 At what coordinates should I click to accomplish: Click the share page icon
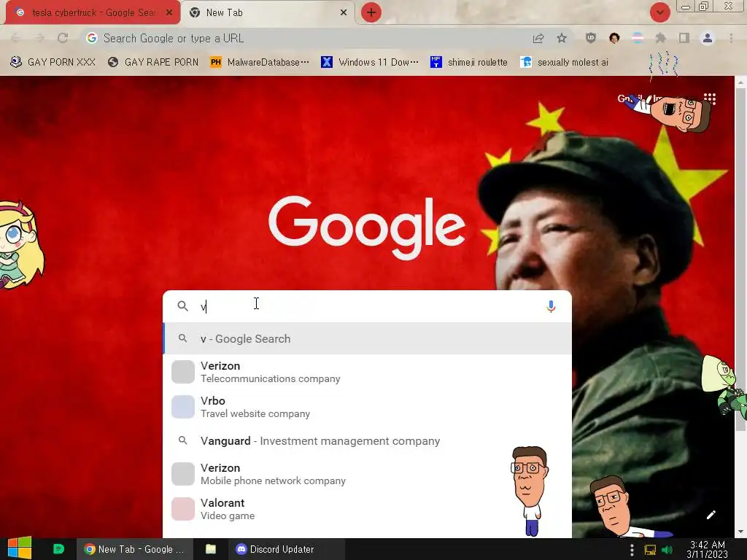click(x=538, y=38)
